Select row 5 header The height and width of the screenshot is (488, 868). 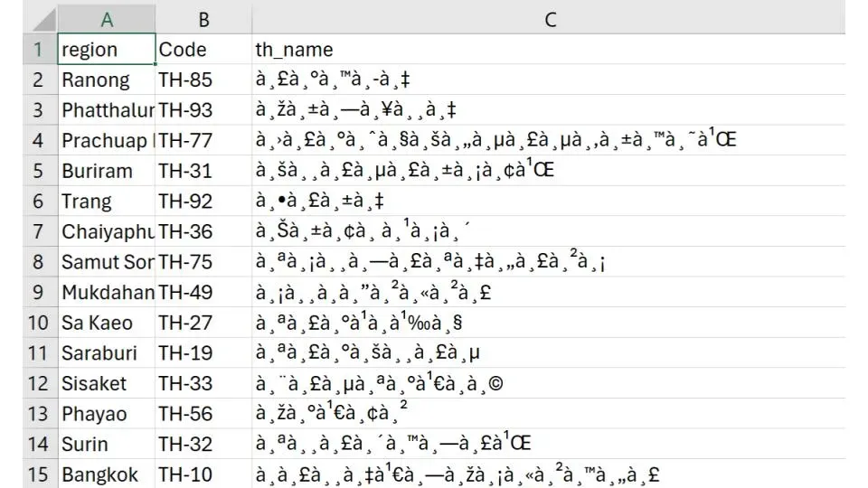click(40, 171)
